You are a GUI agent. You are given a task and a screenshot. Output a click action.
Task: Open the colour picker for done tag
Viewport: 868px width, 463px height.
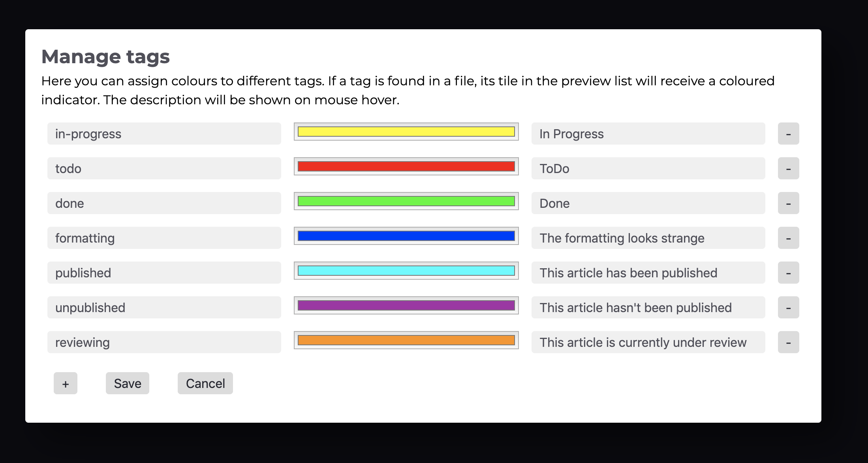pyautogui.click(x=406, y=203)
